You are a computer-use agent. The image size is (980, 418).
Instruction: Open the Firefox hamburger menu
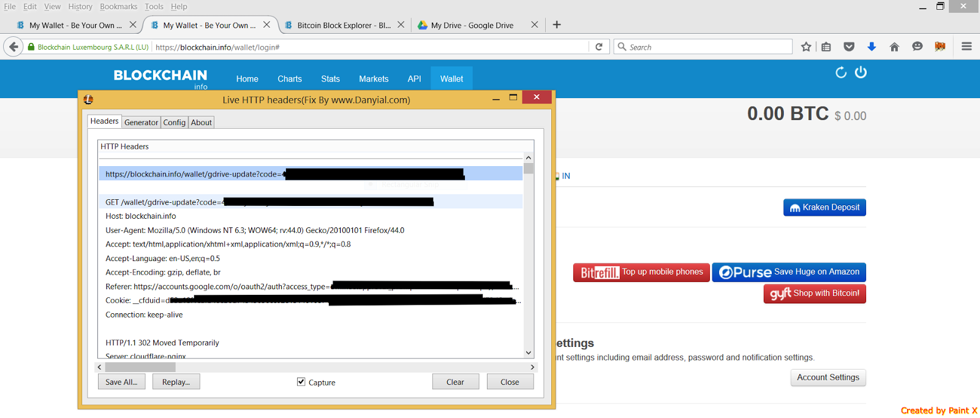(x=967, y=47)
